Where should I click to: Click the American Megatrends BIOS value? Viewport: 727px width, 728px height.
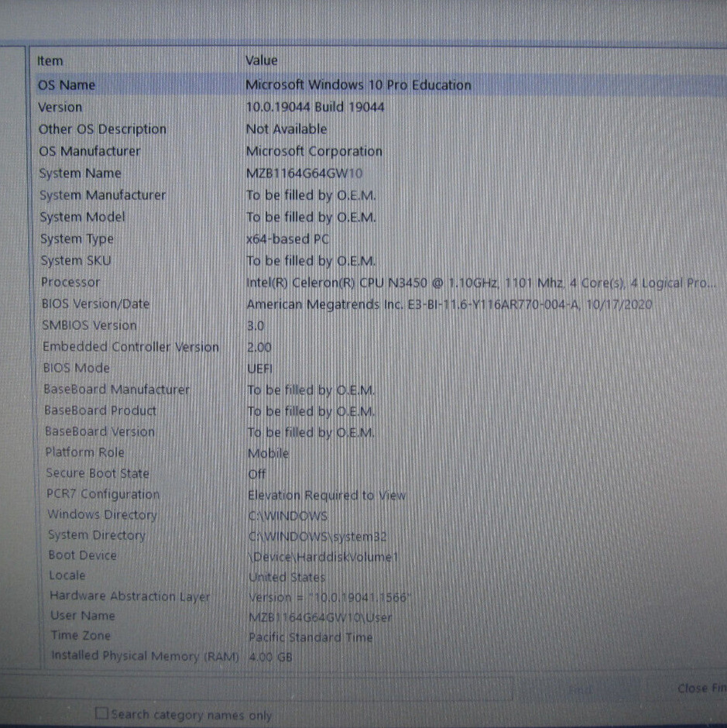pos(449,304)
